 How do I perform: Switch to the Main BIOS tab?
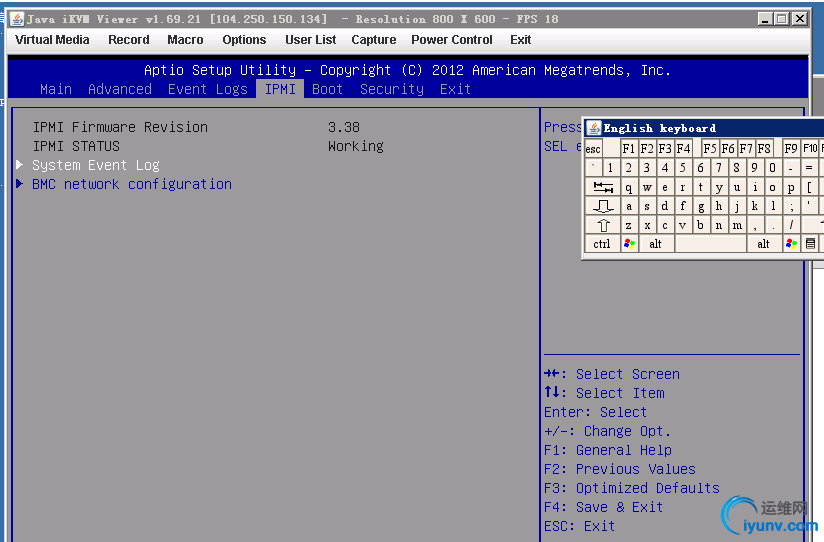pyautogui.click(x=56, y=89)
